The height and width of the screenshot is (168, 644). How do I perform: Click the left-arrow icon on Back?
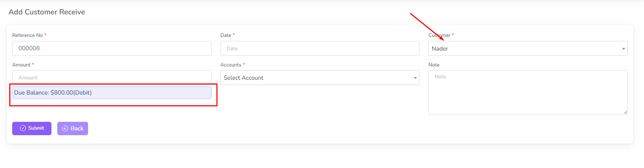[65, 129]
